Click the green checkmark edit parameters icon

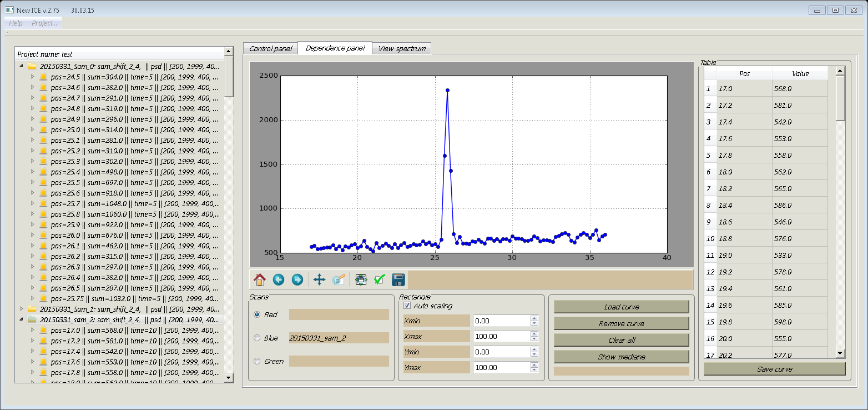click(380, 279)
